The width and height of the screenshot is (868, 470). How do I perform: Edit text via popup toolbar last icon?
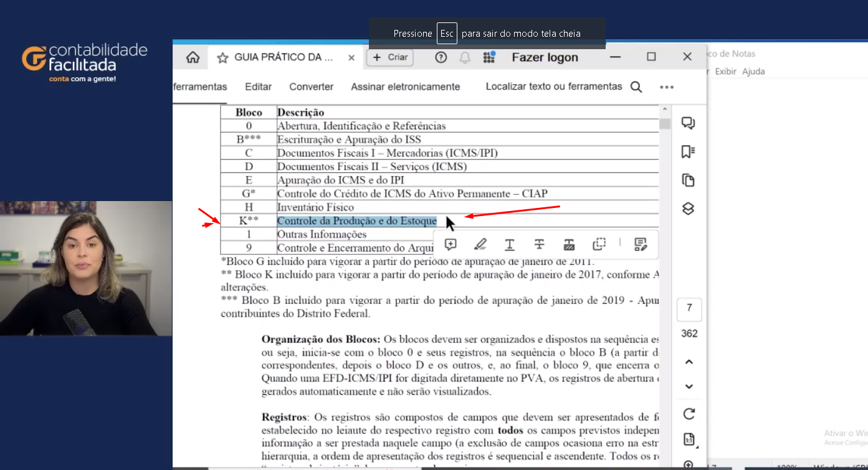[x=641, y=245]
